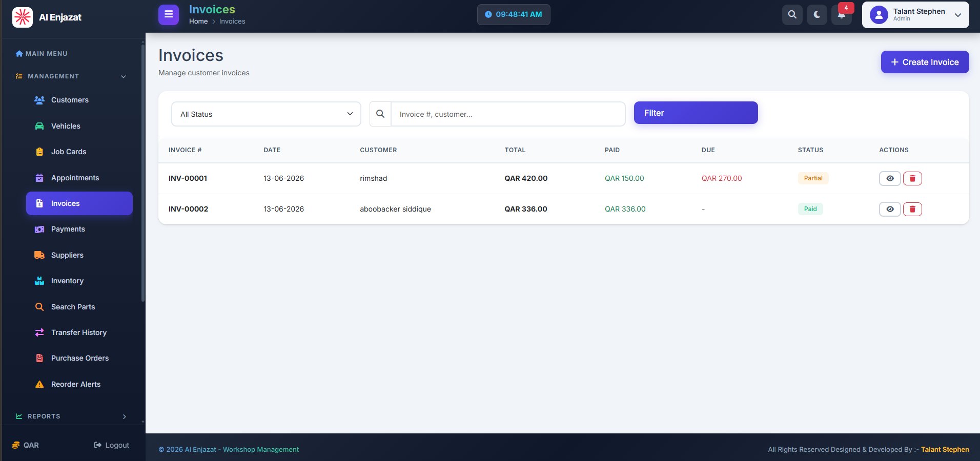This screenshot has width=980, height=461.
Task: Click the Search Parts magnifier icon
Action: [39, 307]
